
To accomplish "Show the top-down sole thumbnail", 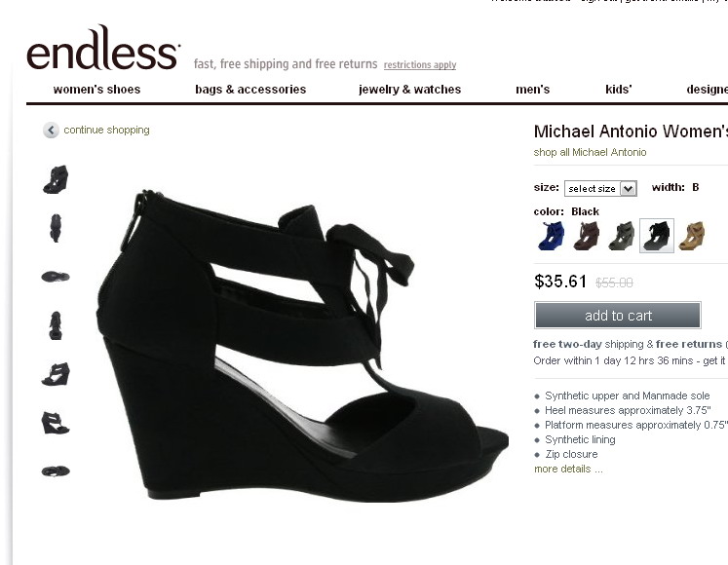I will (x=56, y=277).
